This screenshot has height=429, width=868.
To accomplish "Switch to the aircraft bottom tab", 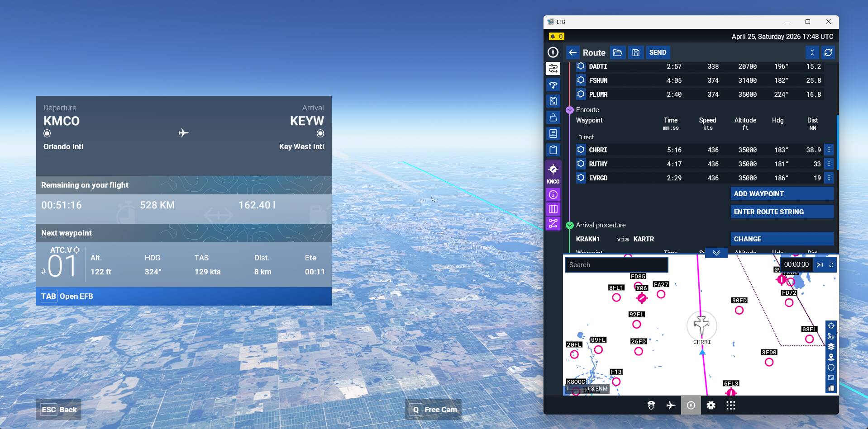I will coord(671,405).
